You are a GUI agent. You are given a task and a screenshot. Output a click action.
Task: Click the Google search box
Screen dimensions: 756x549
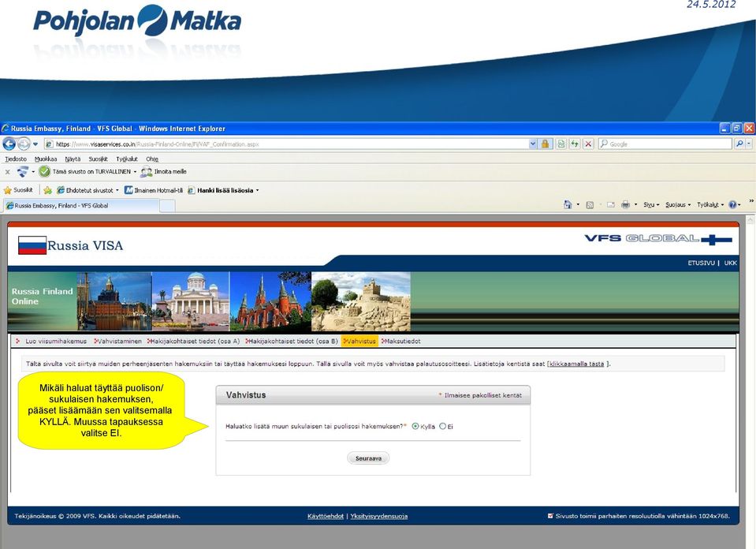[665, 144]
